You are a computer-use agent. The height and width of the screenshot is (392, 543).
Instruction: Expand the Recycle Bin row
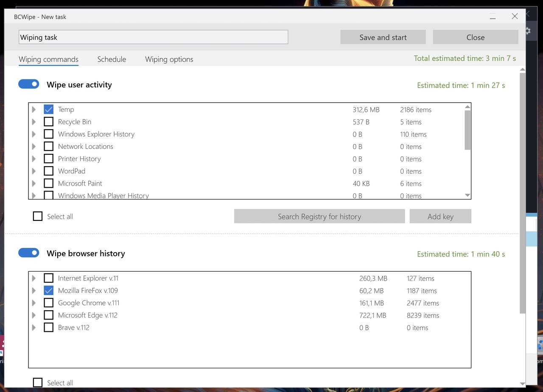[34, 122]
